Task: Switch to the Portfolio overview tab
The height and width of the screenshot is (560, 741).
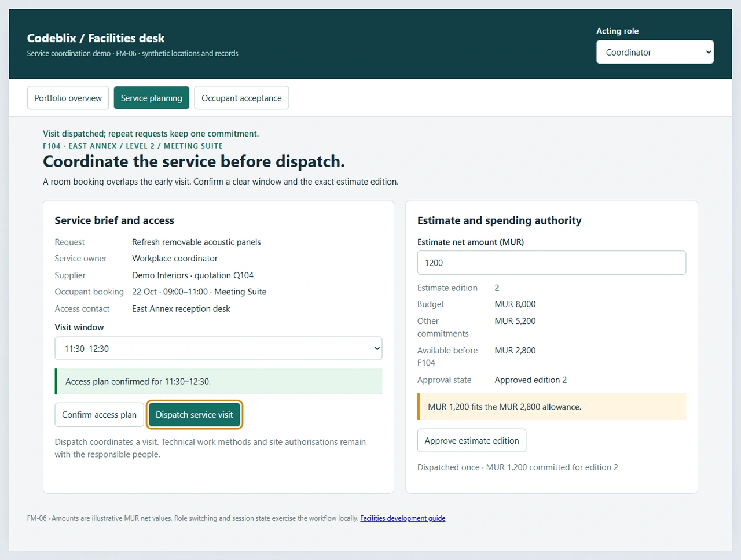Action: click(x=68, y=98)
